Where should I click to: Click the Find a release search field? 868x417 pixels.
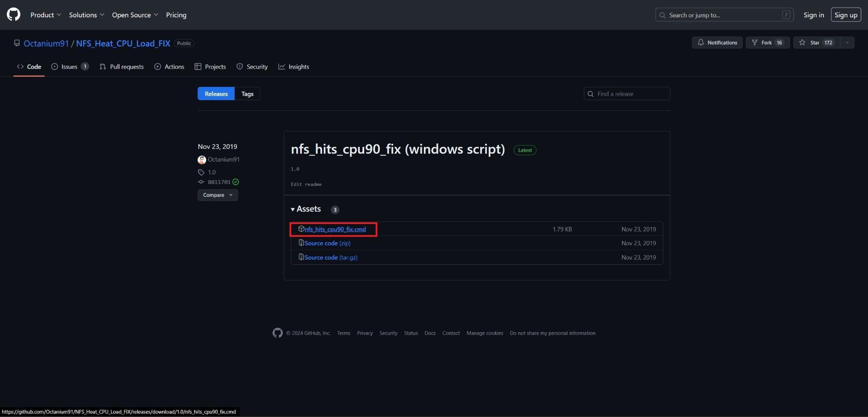627,94
